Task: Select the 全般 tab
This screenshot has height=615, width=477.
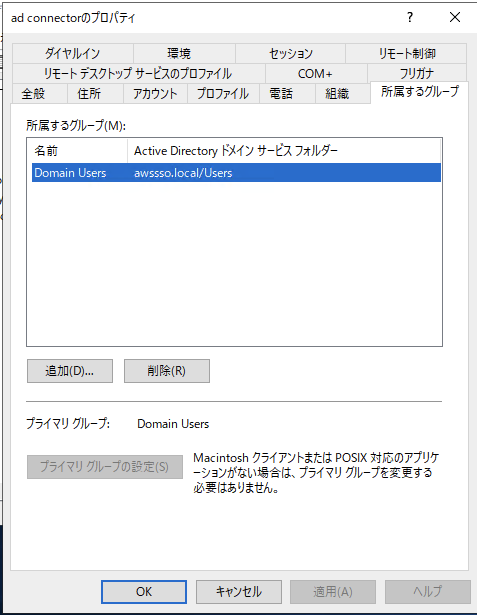Action: coord(39,93)
